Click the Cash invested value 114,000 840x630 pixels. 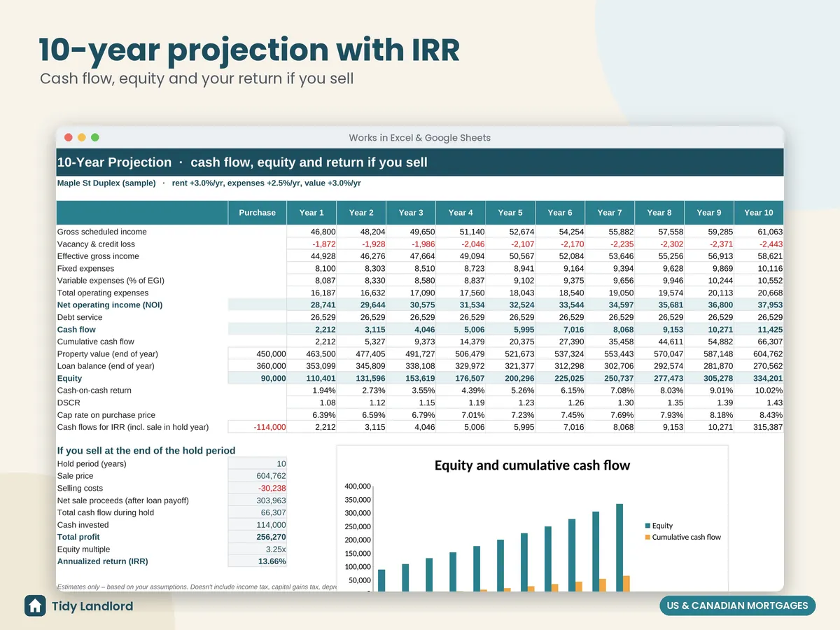point(258,525)
